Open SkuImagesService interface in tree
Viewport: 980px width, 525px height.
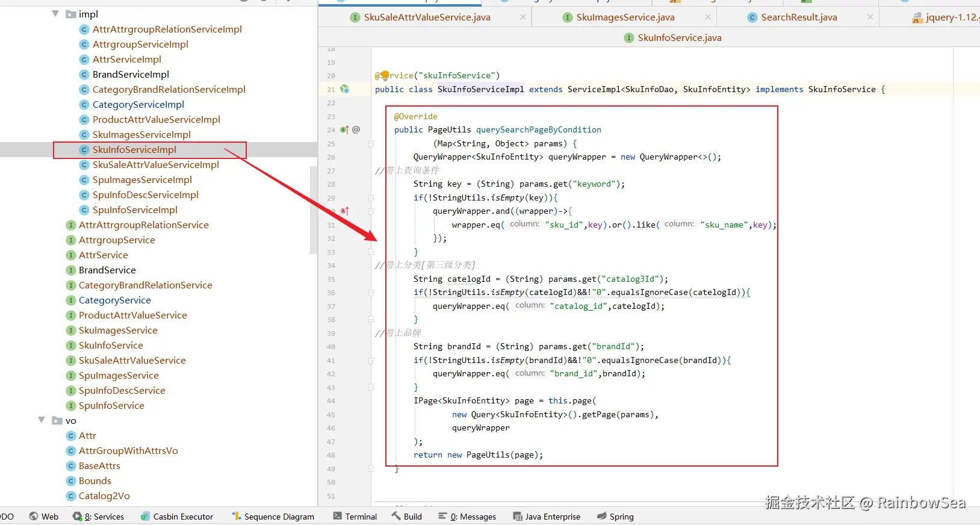point(118,330)
